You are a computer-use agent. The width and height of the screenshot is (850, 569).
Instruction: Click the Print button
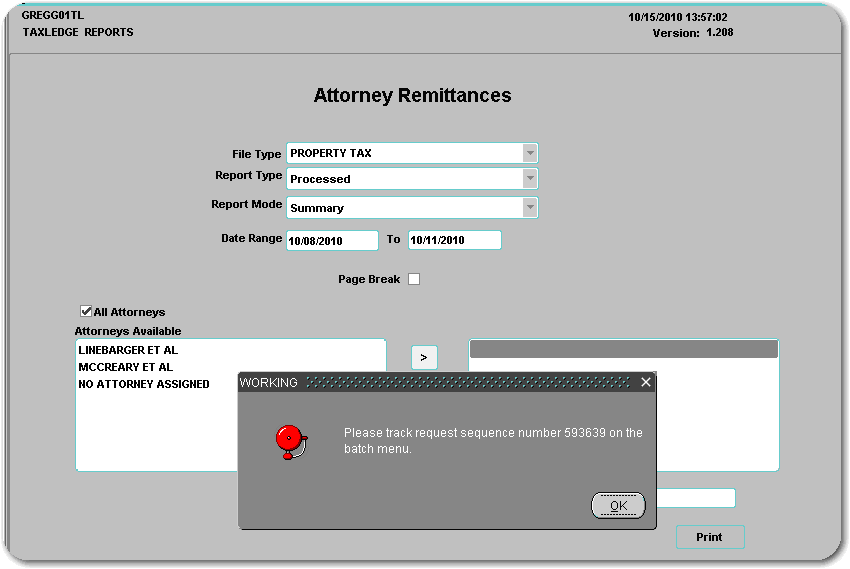point(709,537)
